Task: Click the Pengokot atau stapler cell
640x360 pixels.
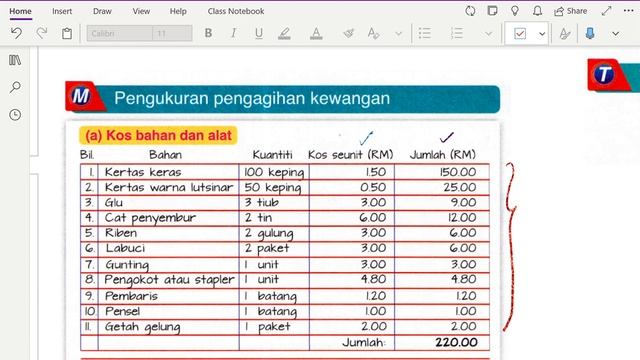Action: [x=169, y=280]
